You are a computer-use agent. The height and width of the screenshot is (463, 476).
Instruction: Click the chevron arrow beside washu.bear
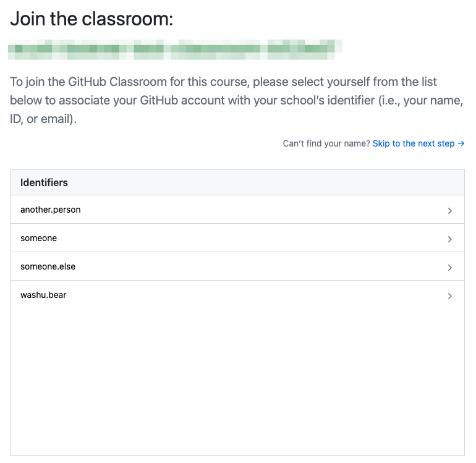click(450, 296)
